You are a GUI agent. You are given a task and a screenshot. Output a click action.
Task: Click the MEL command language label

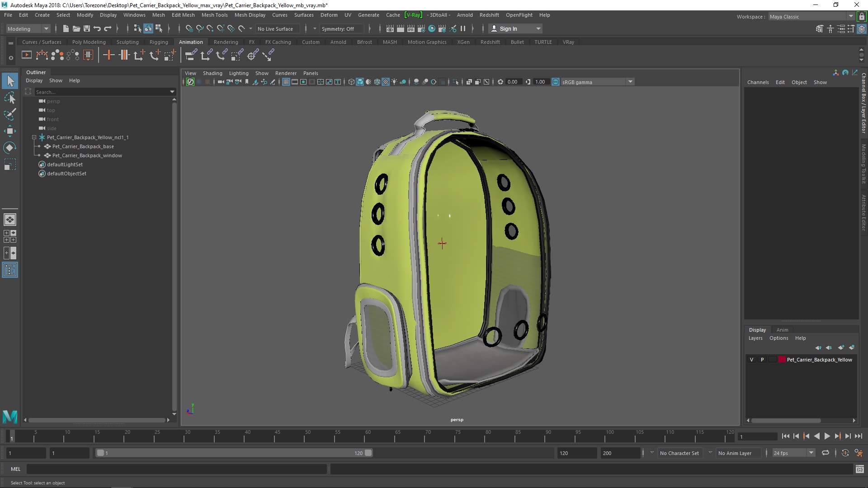coord(15,469)
